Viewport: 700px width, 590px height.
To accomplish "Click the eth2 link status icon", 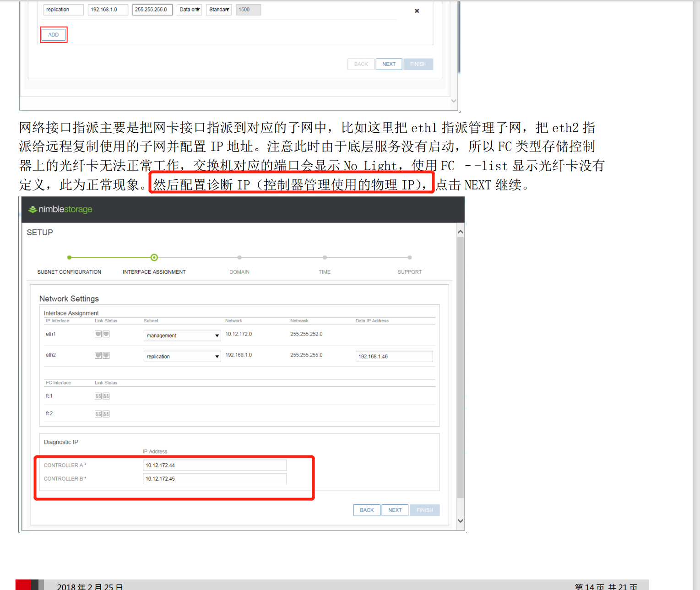I will [102, 356].
